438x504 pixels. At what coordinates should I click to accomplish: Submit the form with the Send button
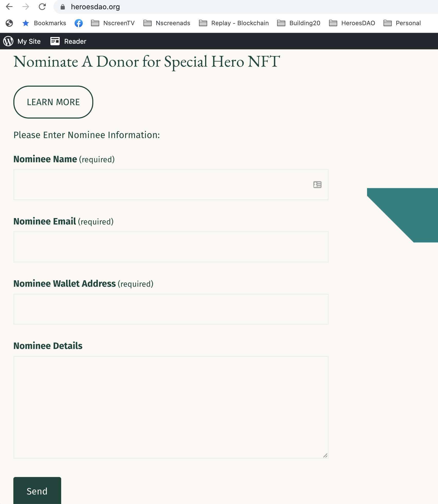[x=37, y=491]
